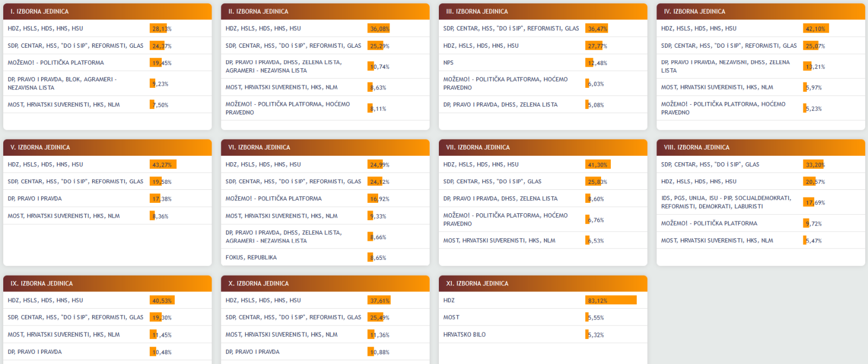Click the 25,83% value
The height and width of the screenshot is (364, 868).
597,182
